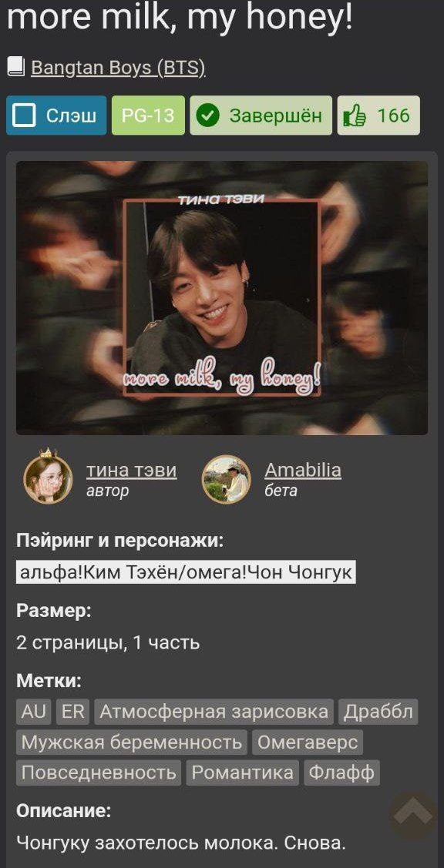Select the PG-13 rating badge

(148, 116)
